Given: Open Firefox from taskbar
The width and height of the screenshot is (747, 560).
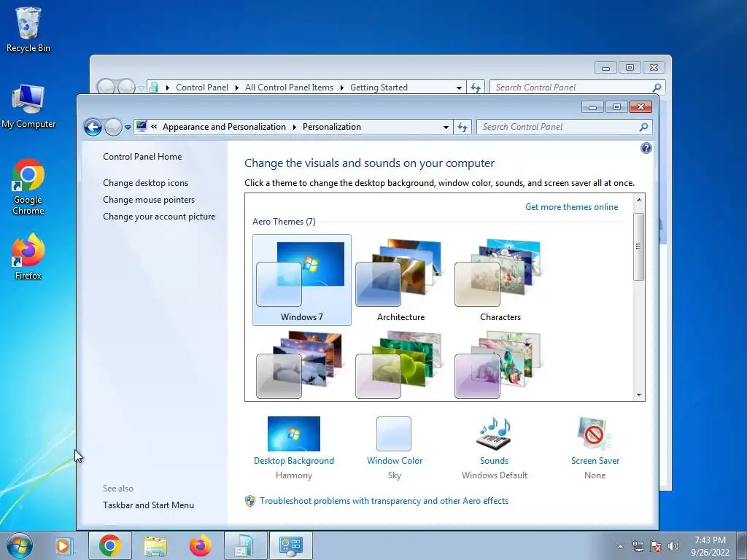Looking at the screenshot, I should (x=200, y=545).
